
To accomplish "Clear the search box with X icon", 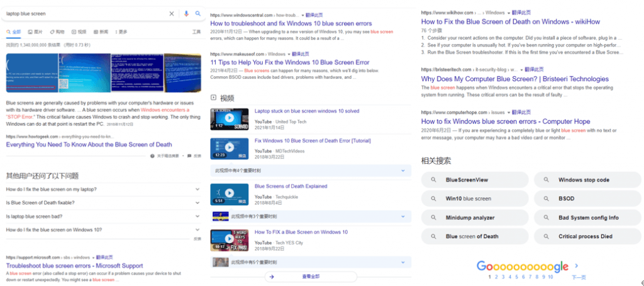I will [x=172, y=14].
